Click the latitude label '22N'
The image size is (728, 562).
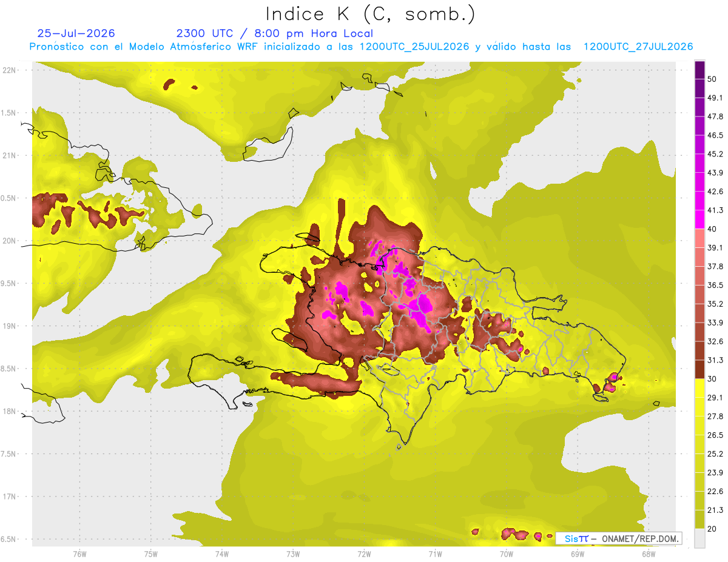8,70
